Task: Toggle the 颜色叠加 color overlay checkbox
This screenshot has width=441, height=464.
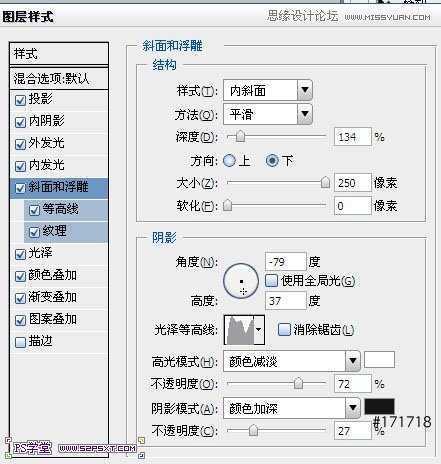Action: [20, 276]
